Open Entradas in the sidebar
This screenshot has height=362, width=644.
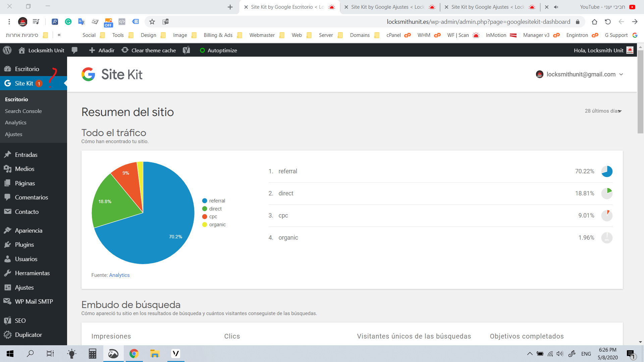tap(34, 155)
